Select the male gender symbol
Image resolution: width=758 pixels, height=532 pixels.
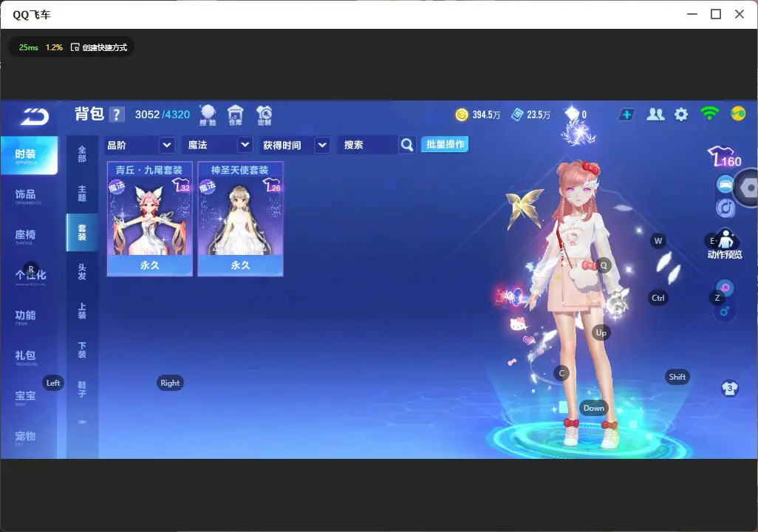[x=725, y=312]
